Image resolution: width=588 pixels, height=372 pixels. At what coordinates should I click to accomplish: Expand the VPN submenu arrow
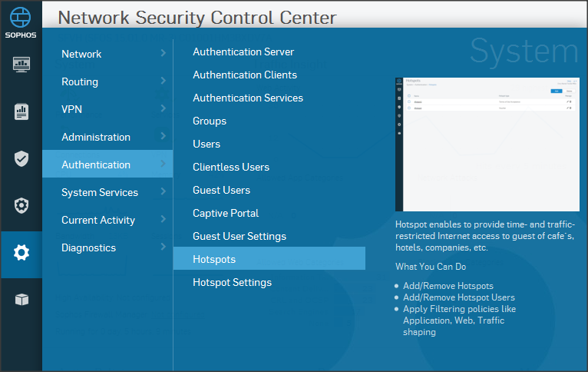(163, 108)
